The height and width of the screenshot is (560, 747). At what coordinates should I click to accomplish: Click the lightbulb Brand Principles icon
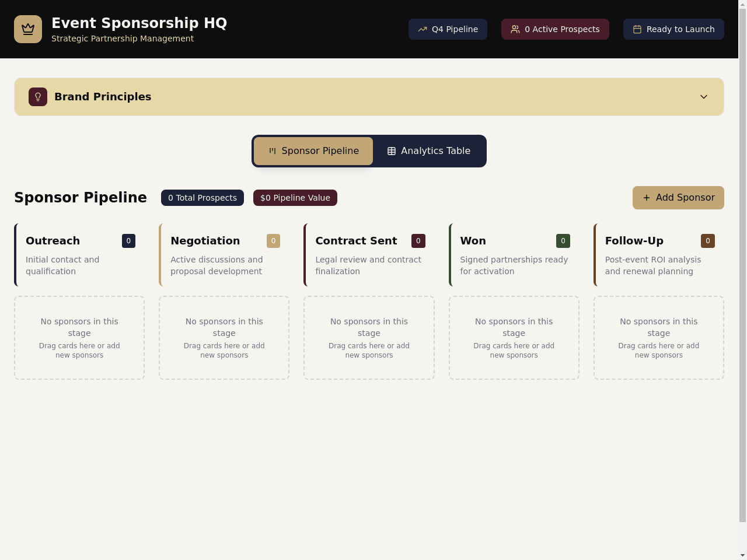point(38,97)
